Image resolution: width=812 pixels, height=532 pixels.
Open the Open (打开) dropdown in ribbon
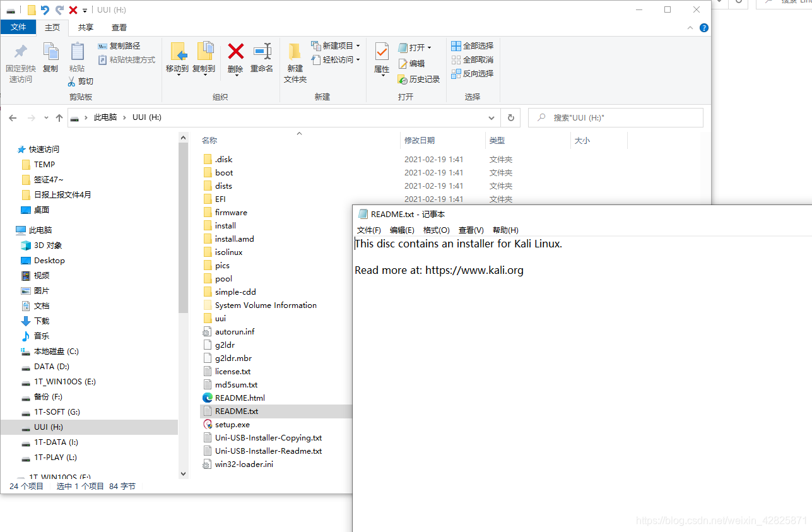click(x=415, y=48)
